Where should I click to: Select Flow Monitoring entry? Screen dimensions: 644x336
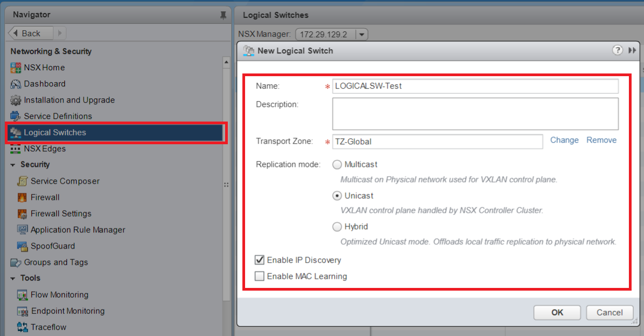[x=59, y=295]
